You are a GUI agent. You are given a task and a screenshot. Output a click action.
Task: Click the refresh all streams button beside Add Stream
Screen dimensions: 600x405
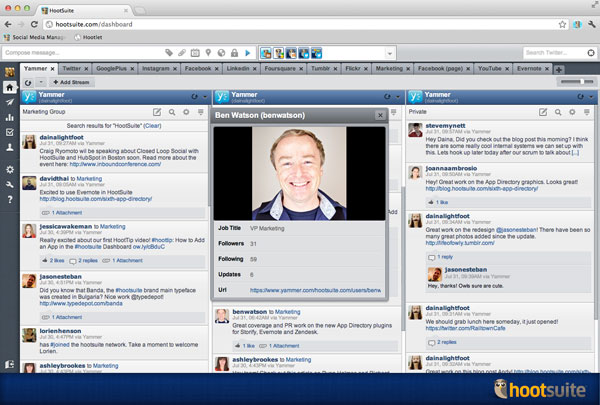tap(28, 82)
